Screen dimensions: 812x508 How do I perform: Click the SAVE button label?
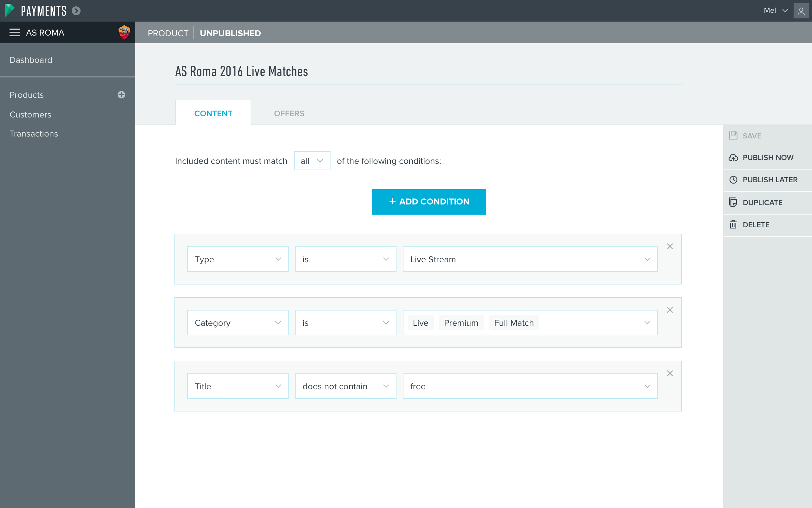coord(752,136)
